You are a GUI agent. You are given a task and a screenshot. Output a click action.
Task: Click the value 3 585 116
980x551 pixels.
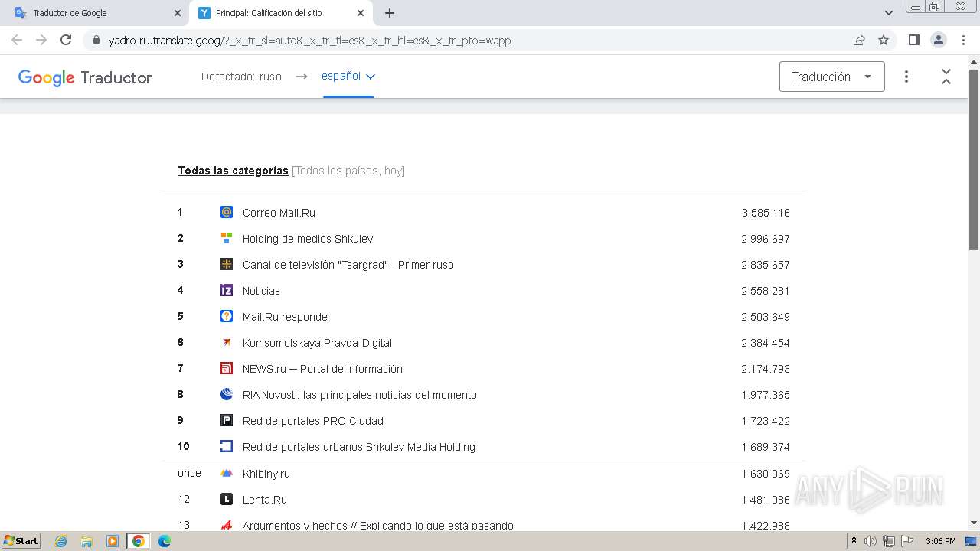pos(766,213)
